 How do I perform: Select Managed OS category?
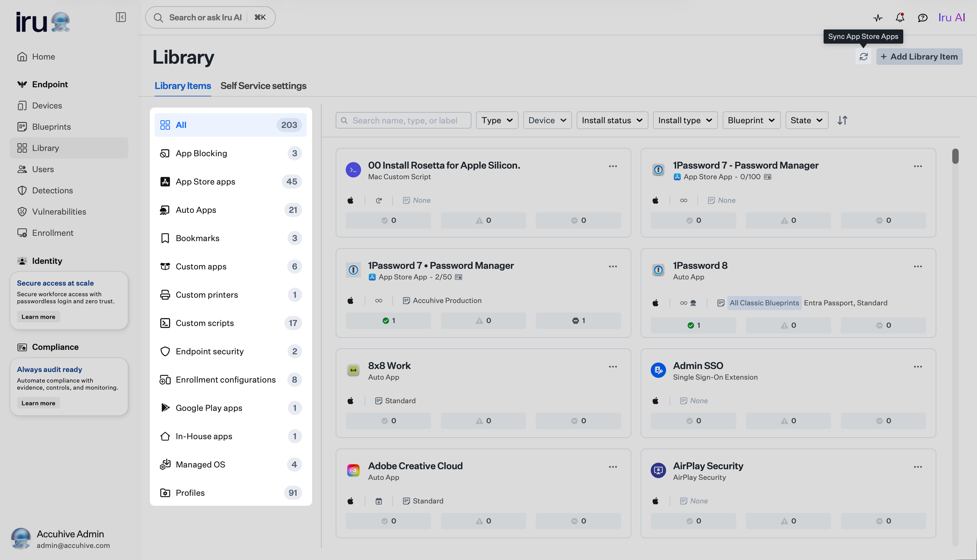click(x=230, y=465)
